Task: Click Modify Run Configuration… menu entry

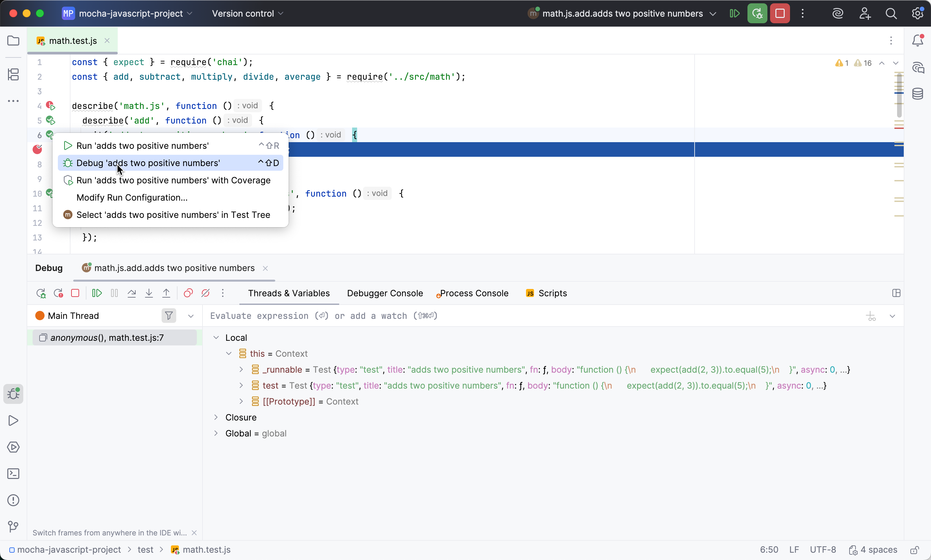Action: (132, 197)
